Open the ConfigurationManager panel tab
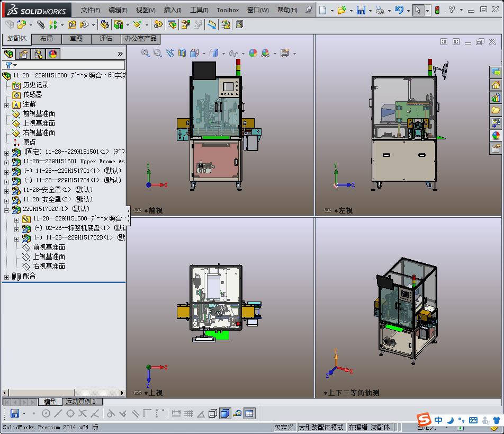The image size is (504, 434). pyautogui.click(x=38, y=54)
